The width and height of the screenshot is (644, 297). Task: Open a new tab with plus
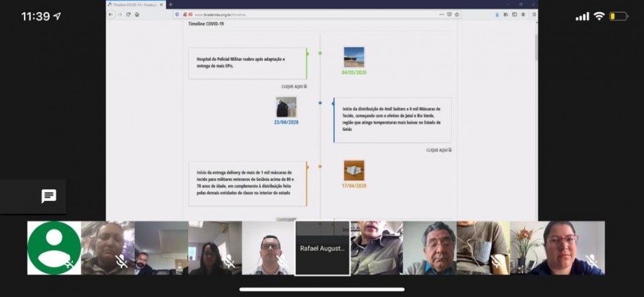tap(171, 4)
